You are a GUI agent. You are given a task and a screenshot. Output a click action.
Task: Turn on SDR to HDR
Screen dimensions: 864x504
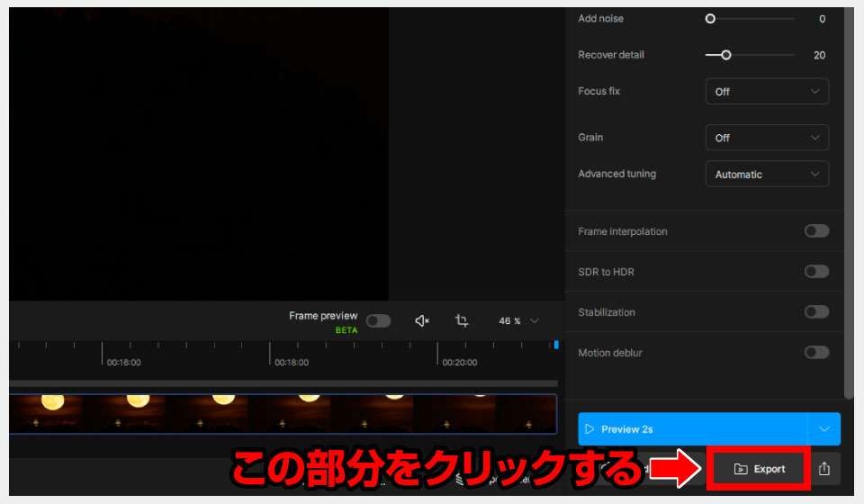click(816, 272)
